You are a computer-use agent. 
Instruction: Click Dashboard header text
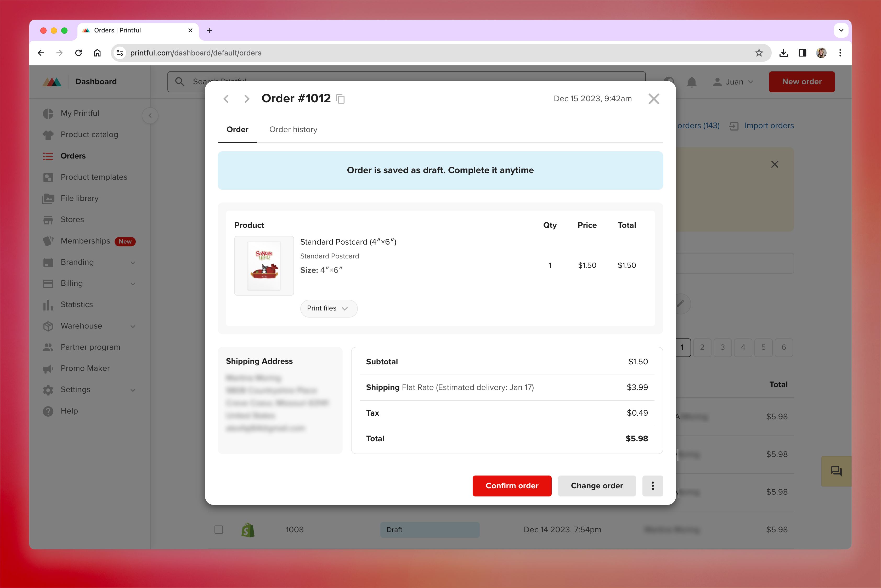[x=96, y=82]
